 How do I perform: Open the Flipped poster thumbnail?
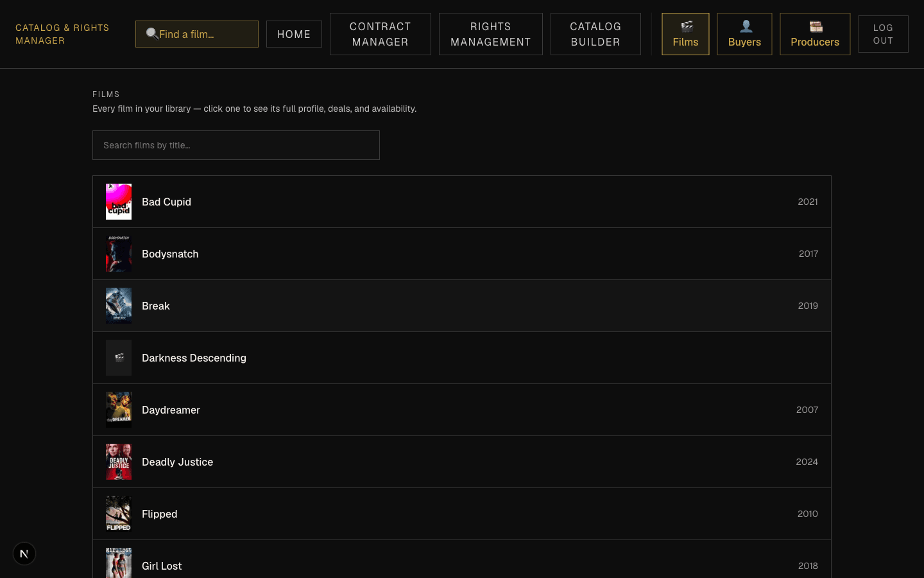(x=119, y=514)
